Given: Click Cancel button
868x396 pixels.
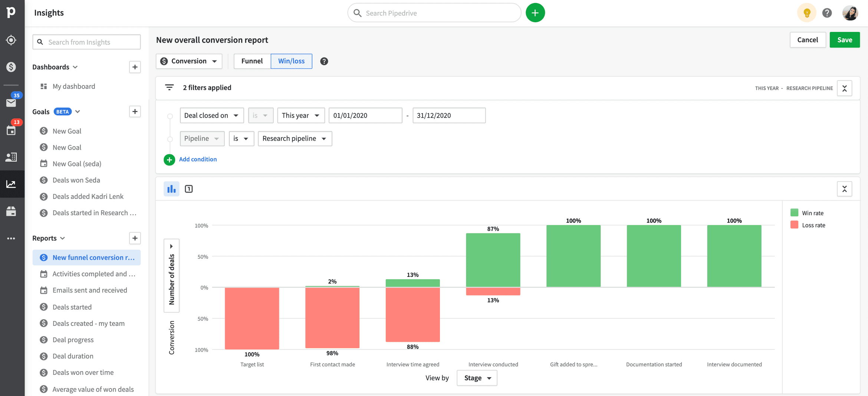Looking at the screenshot, I should tap(807, 40).
